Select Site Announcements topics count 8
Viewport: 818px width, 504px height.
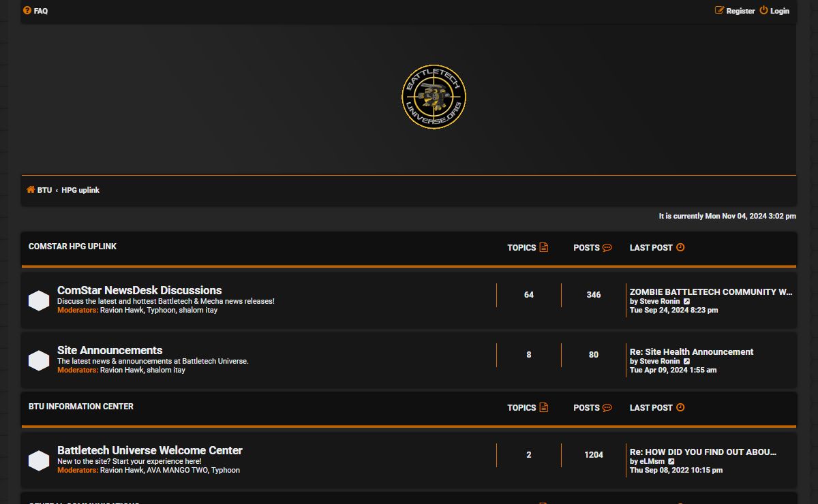tap(529, 355)
